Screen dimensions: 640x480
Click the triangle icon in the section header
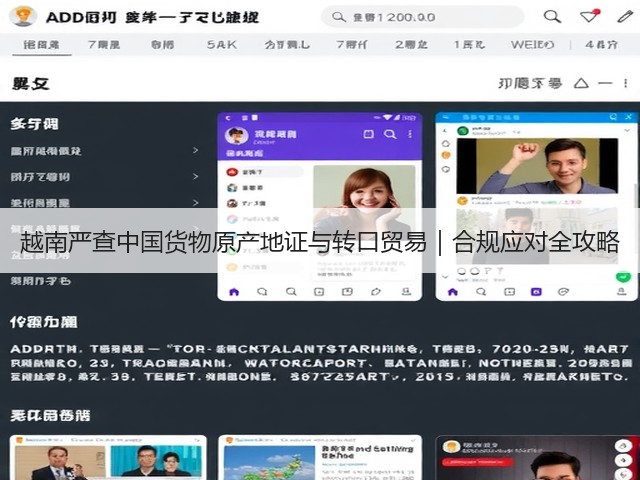581,83
